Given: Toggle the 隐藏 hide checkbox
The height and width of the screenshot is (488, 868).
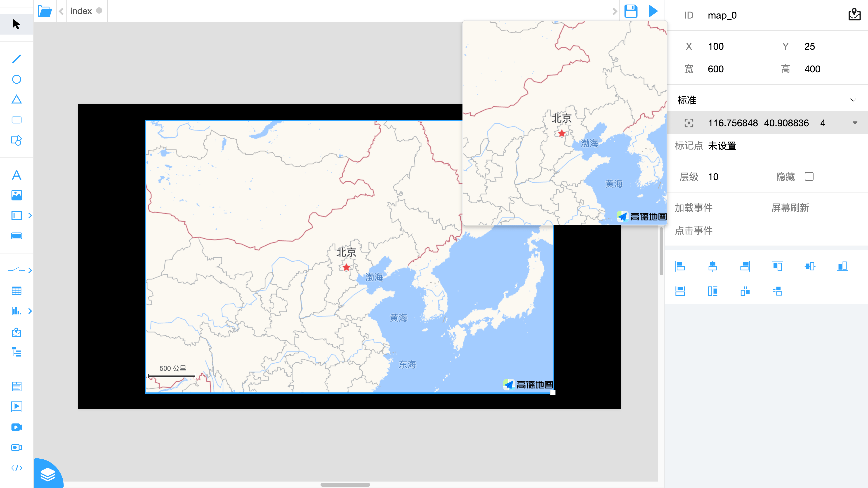Looking at the screenshot, I should (x=809, y=176).
